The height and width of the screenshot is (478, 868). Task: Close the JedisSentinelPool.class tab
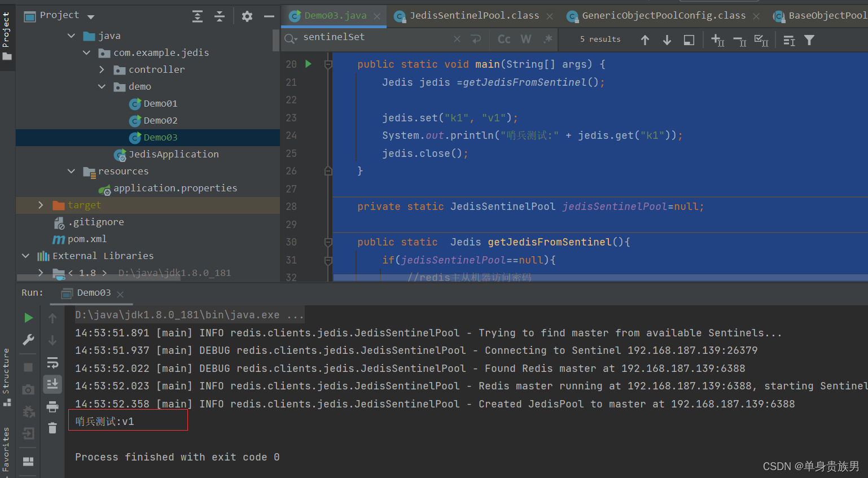pos(550,16)
